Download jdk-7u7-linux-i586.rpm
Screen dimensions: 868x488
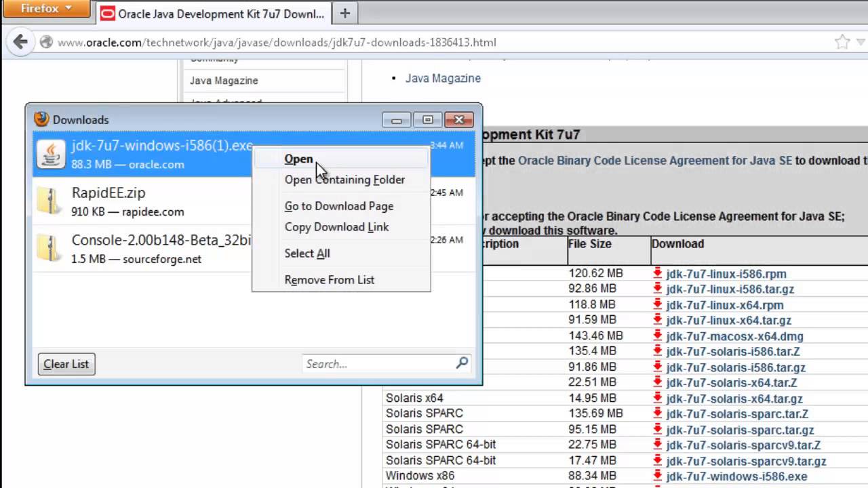point(726,274)
